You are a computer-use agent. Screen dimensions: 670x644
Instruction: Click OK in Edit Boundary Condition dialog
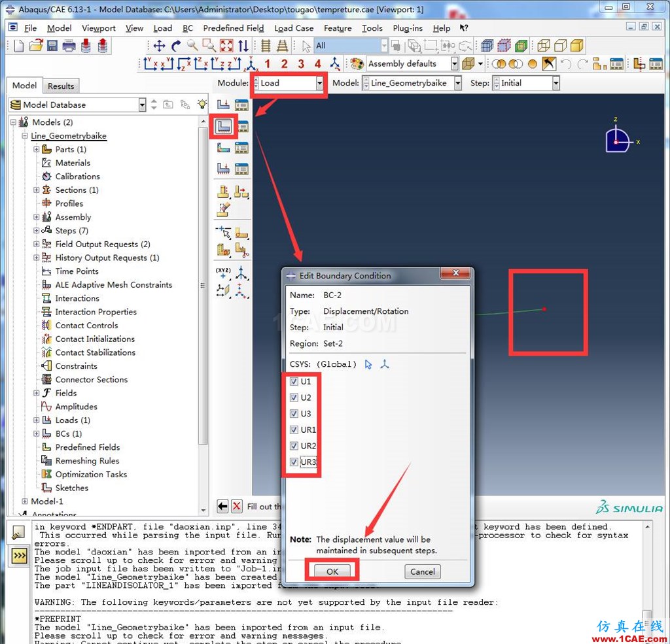click(332, 571)
